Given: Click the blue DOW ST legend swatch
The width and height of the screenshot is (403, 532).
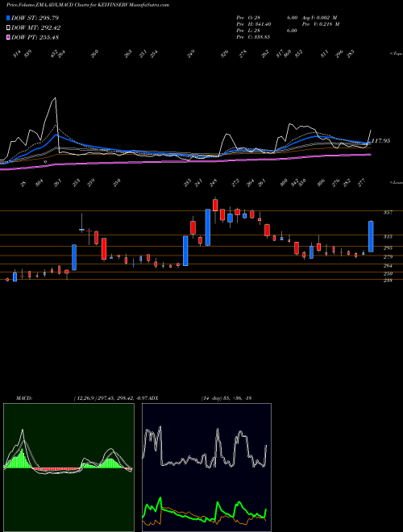Looking at the screenshot, I should click(9, 18).
